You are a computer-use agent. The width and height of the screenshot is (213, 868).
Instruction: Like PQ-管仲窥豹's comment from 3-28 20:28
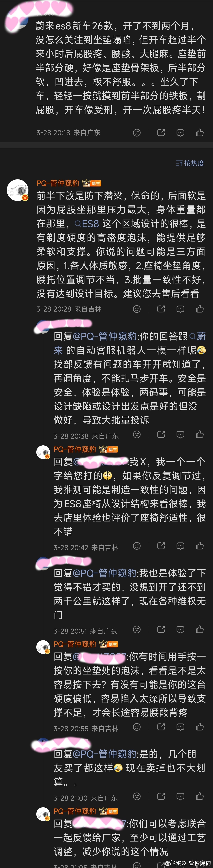click(x=200, y=309)
